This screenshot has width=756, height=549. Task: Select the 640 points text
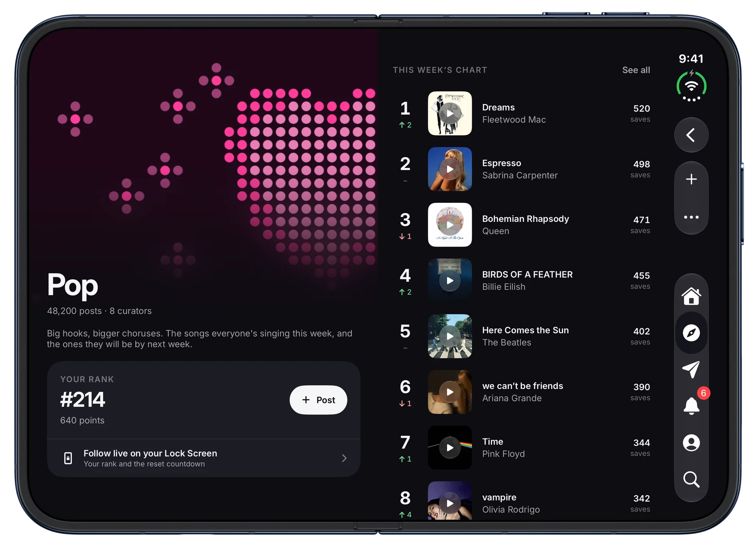pos(82,420)
